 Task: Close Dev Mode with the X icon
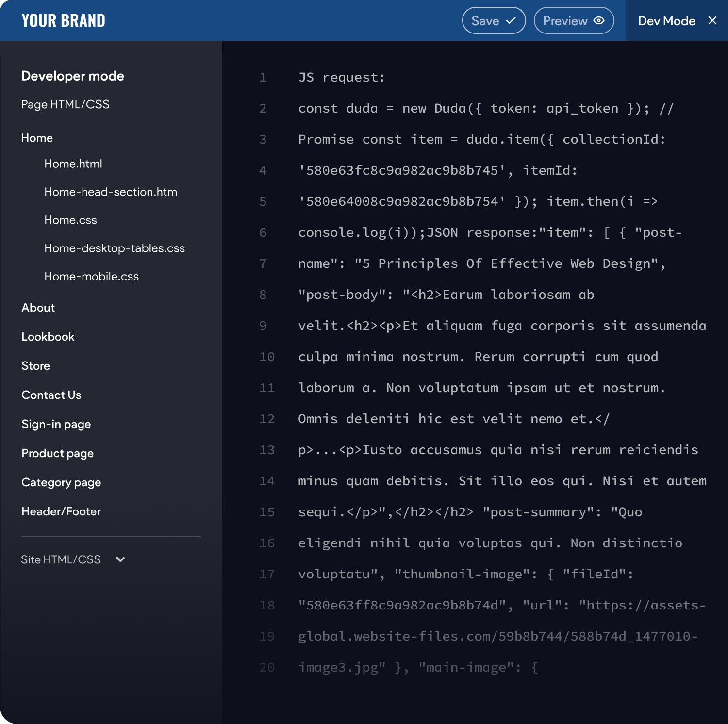[712, 20]
